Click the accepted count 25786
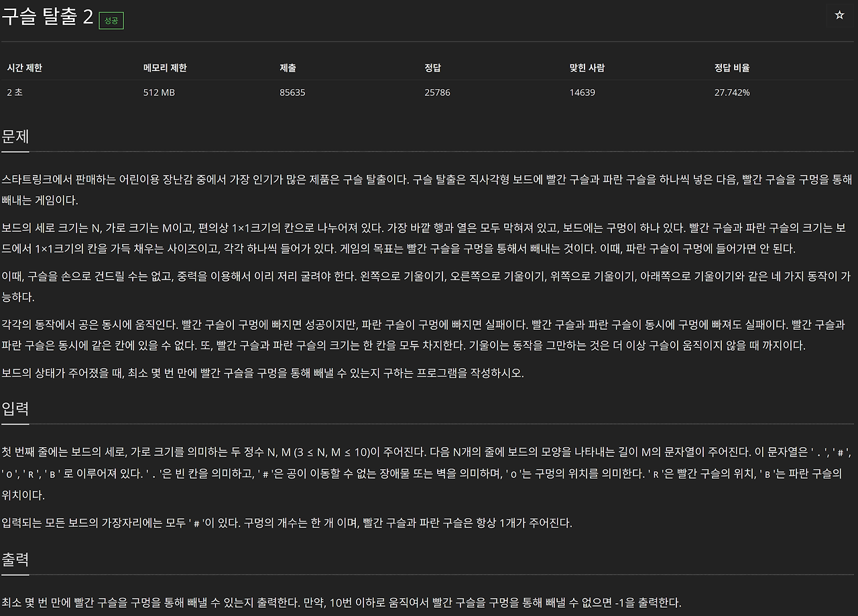858x616 pixels. 437,93
